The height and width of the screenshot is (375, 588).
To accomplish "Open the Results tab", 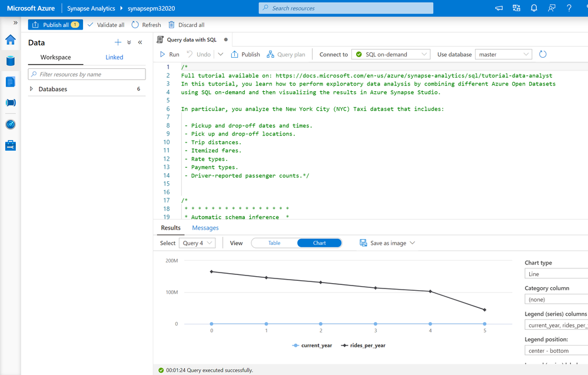I will [171, 228].
